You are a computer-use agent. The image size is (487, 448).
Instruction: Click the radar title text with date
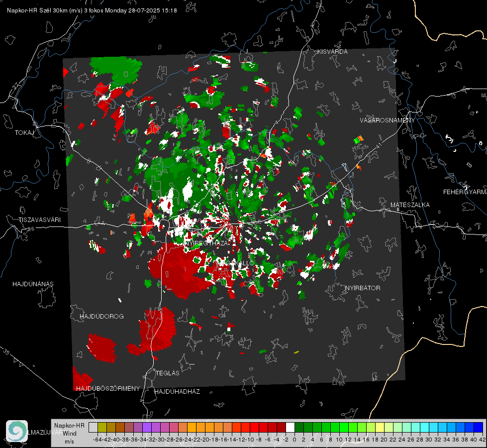[92, 10]
